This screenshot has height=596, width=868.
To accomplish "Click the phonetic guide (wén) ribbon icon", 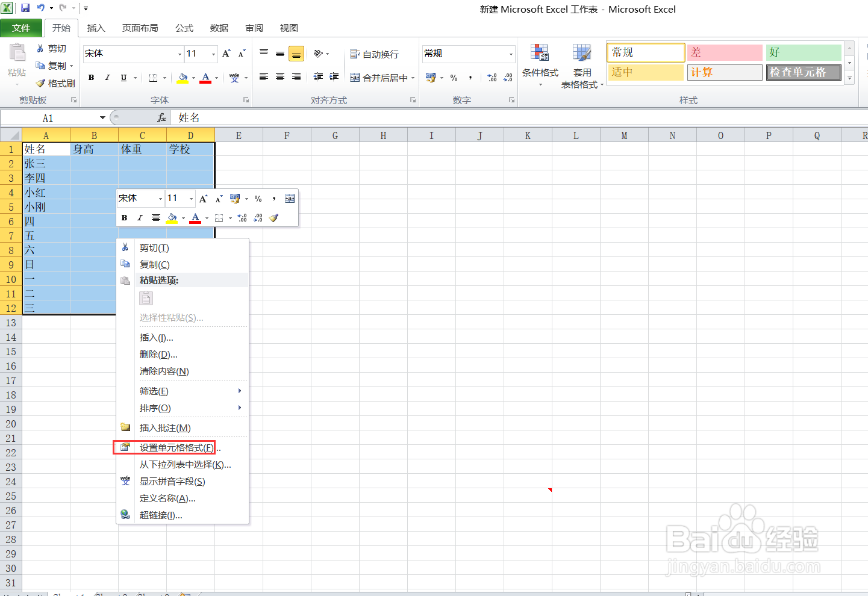I will point(235,78).
